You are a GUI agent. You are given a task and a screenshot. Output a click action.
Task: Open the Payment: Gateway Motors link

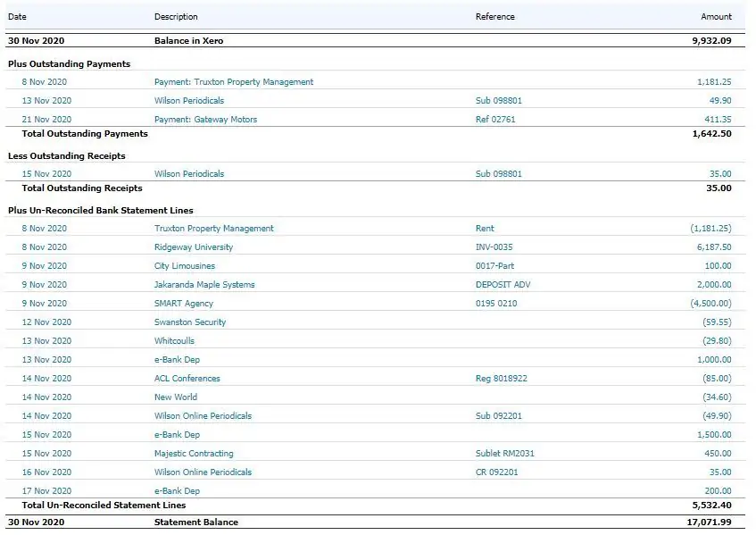205,120
